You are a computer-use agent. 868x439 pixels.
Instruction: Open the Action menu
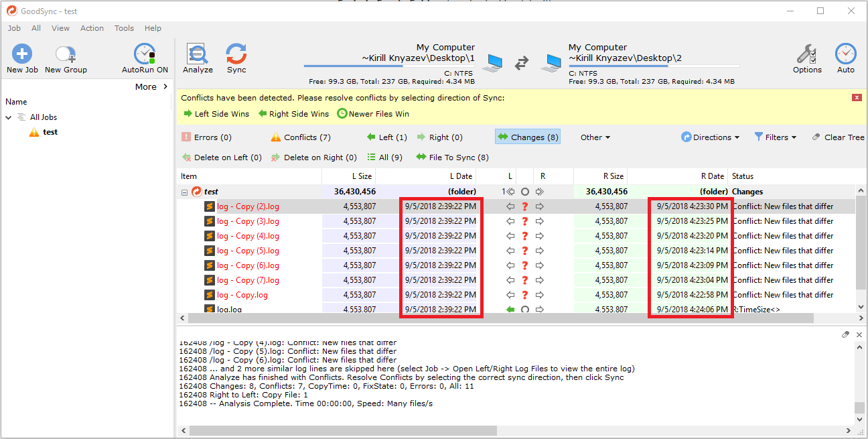(x=92, y=28)
